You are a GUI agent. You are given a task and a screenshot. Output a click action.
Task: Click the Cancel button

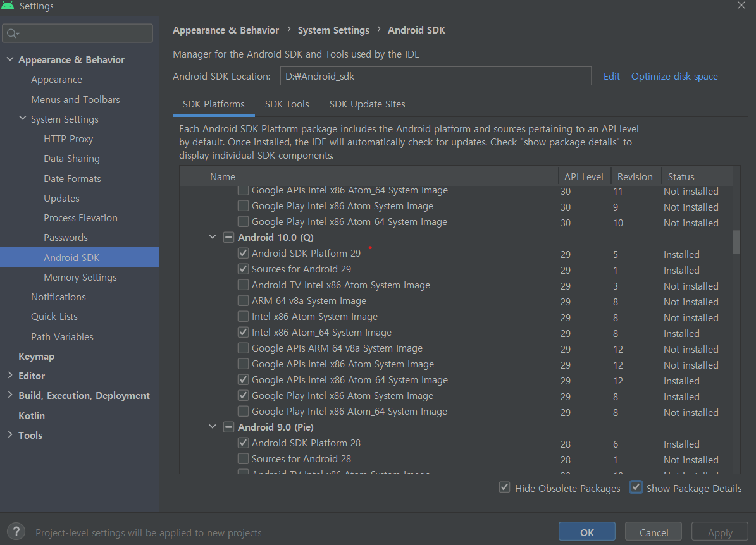coord(654,532)
